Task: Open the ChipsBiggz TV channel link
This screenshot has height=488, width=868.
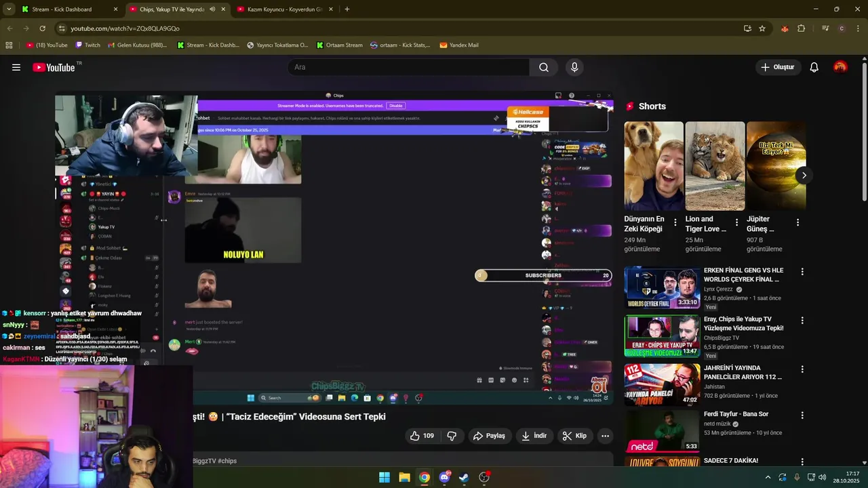Action: (x=722, y=338)
